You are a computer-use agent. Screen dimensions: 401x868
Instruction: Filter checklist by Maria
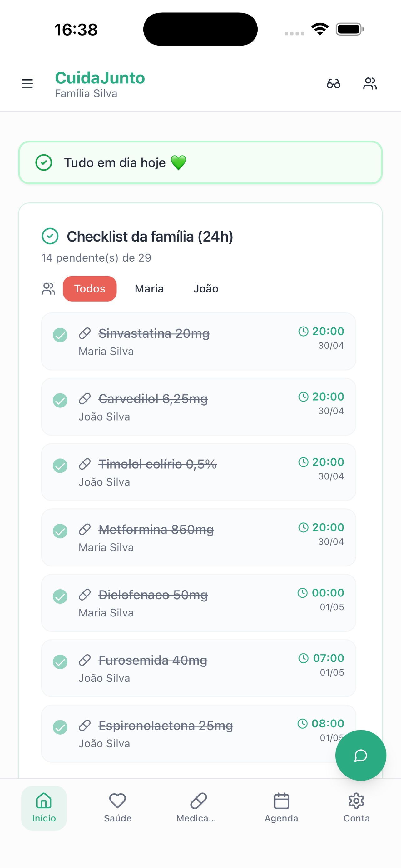point(149,289)
